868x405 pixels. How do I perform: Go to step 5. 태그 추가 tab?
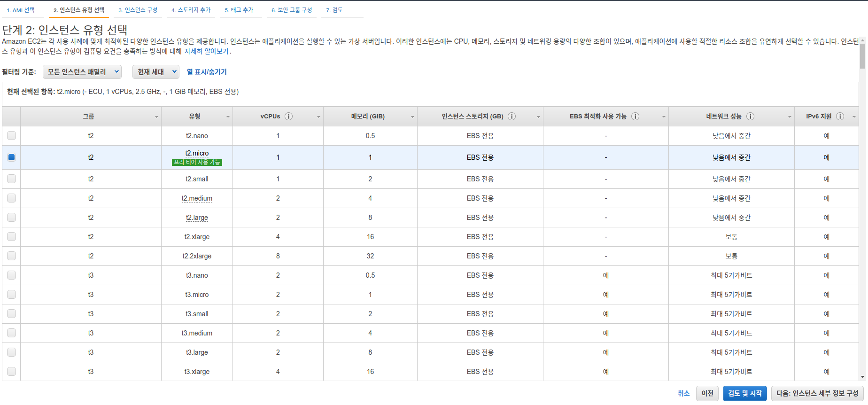coord(239,10)
